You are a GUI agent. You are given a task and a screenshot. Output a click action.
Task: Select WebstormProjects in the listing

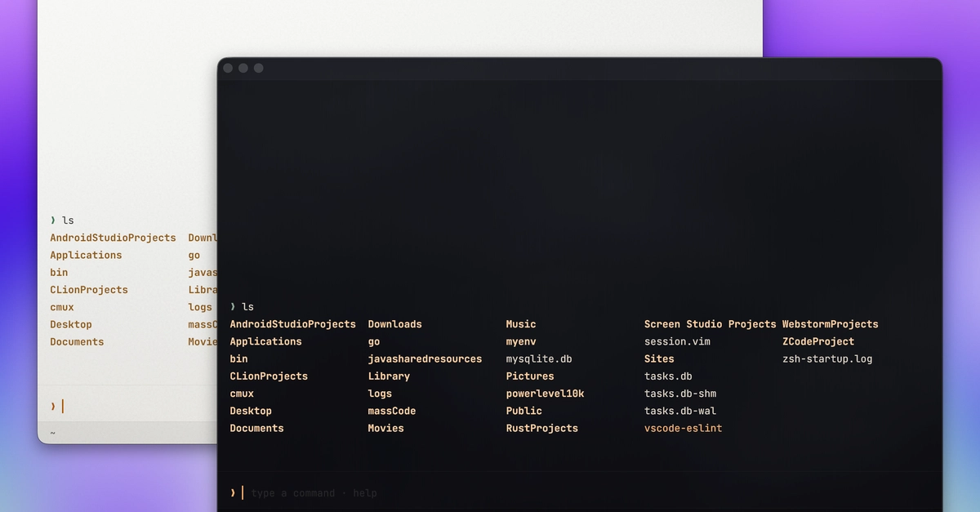(x=831, y=324)
